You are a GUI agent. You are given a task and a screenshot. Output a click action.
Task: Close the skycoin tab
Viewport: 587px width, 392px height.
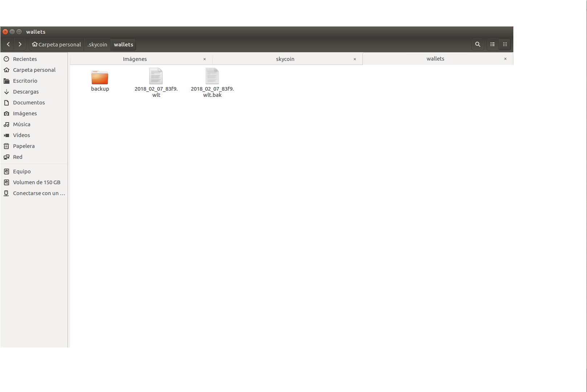point(355,59)
